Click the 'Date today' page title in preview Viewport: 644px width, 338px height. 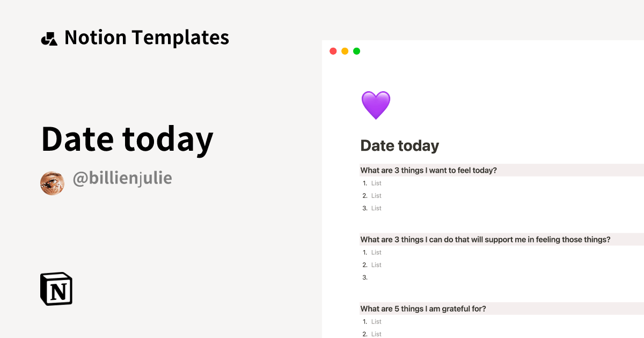click(x=400, y=145)
